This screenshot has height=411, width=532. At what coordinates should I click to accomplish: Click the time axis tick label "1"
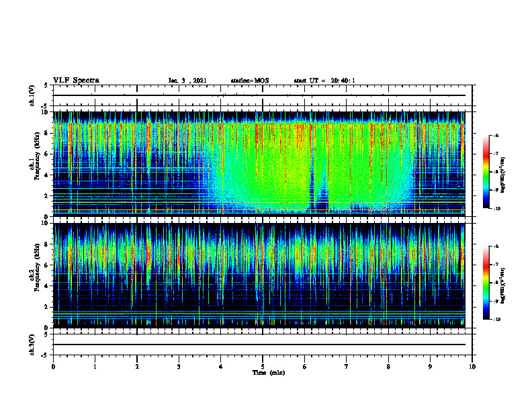pyautogui.click(x=95, y=367)
